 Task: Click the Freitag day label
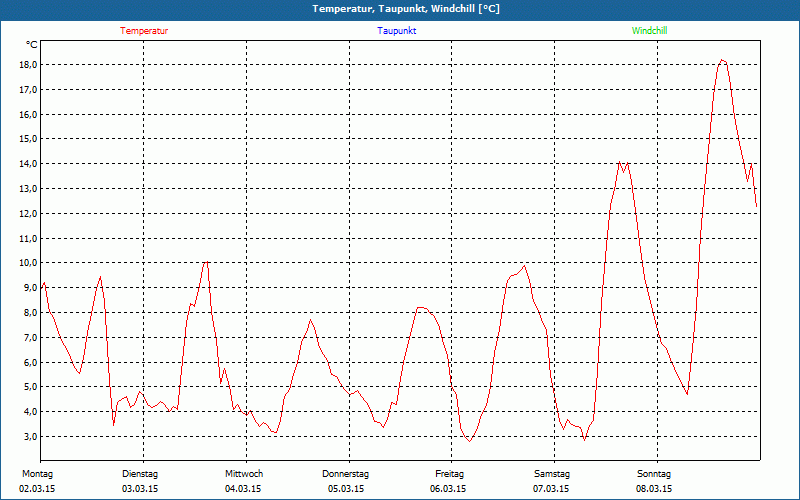pyautogui.click(x=449, y=474)
